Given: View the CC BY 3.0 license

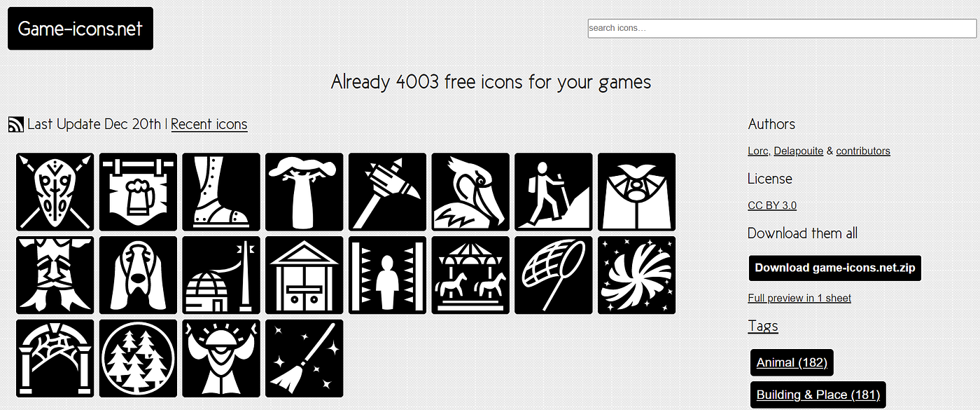Looking at the screenshot, I should 772,205.
